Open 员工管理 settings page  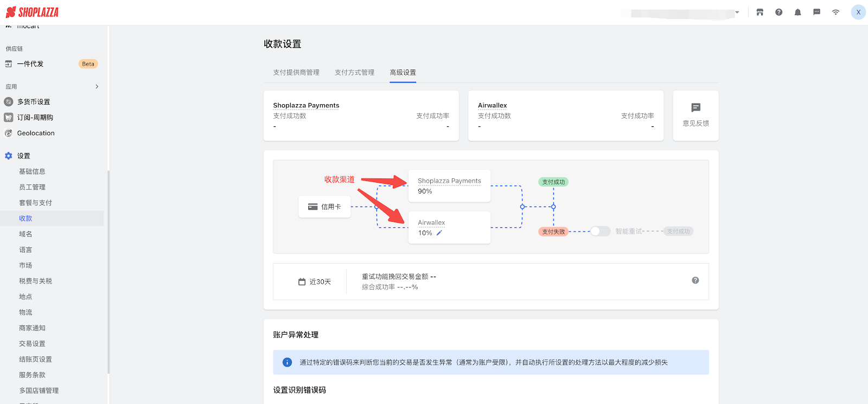[32, 187]
